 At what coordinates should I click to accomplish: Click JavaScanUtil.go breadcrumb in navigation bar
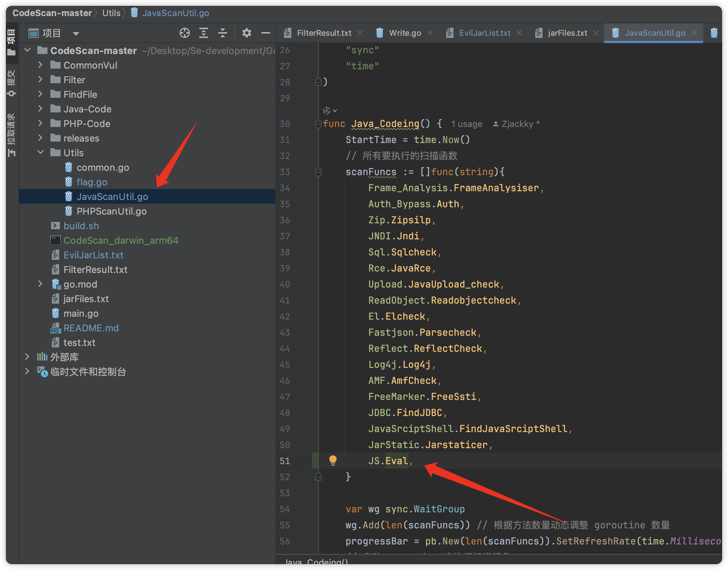[175, 13]
